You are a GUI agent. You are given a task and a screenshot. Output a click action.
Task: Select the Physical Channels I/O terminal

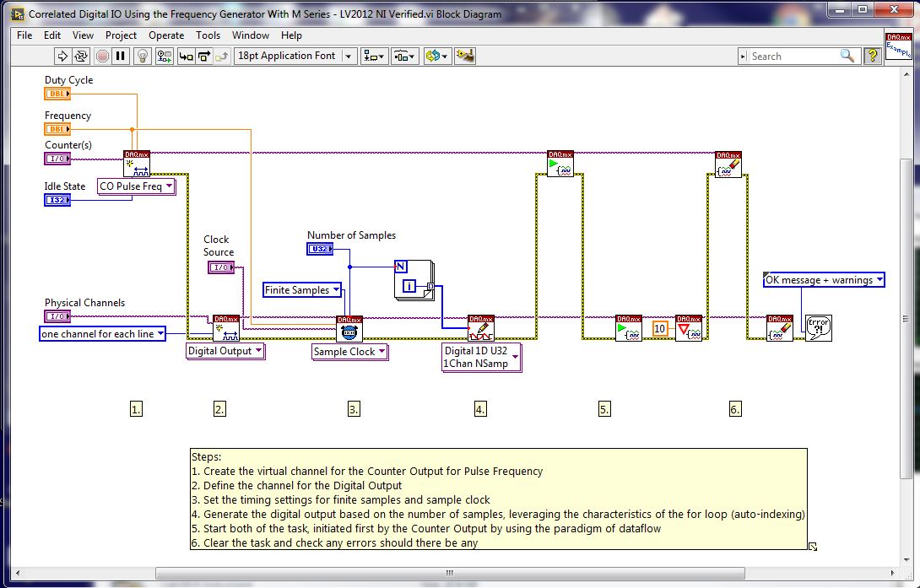57,316
